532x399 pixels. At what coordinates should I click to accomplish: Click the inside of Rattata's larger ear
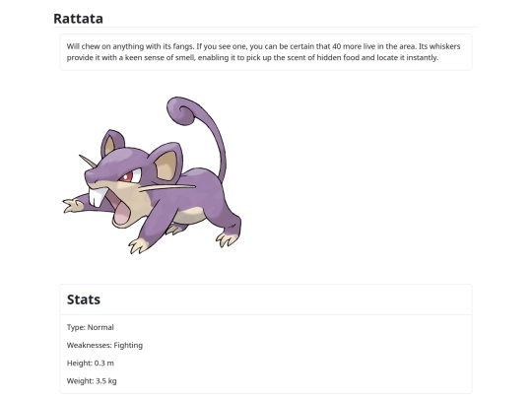[166, 166]
